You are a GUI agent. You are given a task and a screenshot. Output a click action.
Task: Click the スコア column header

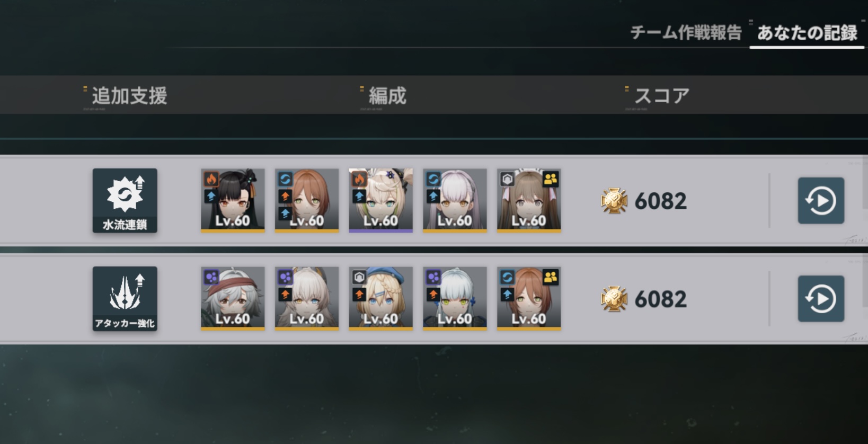coord(662,96)
